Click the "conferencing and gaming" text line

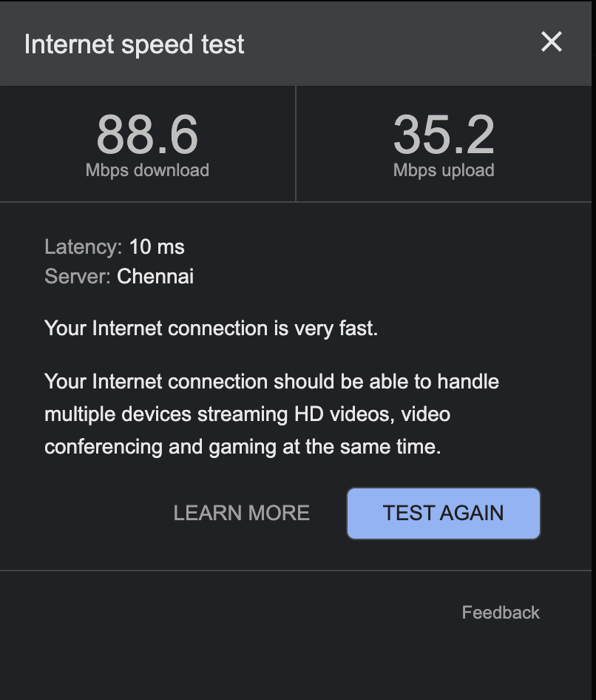click(243, 447)
